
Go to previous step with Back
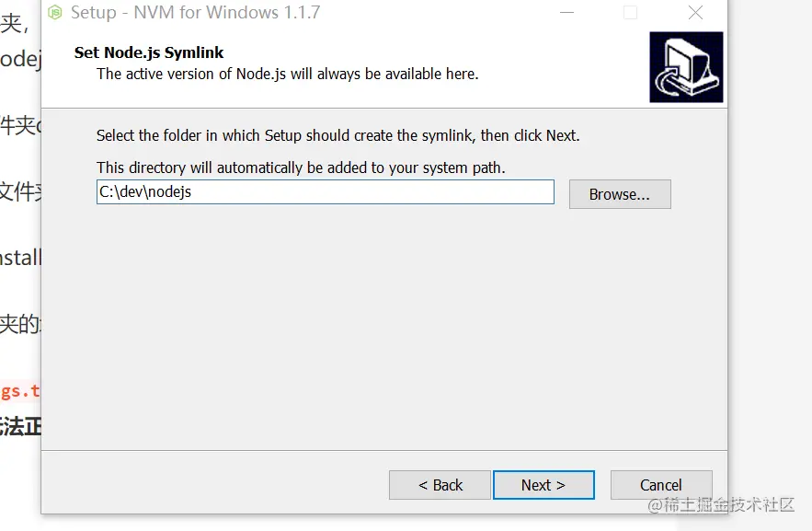[440, 485]
